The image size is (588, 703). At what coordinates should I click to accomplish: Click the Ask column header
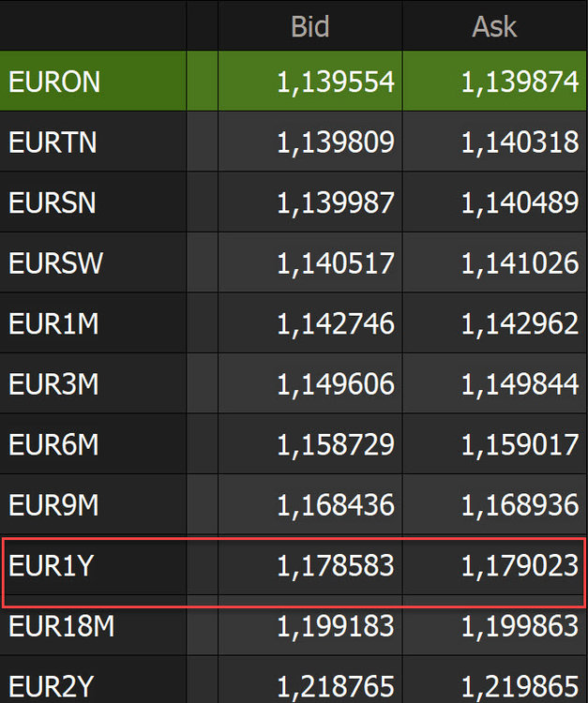point(494,26)
